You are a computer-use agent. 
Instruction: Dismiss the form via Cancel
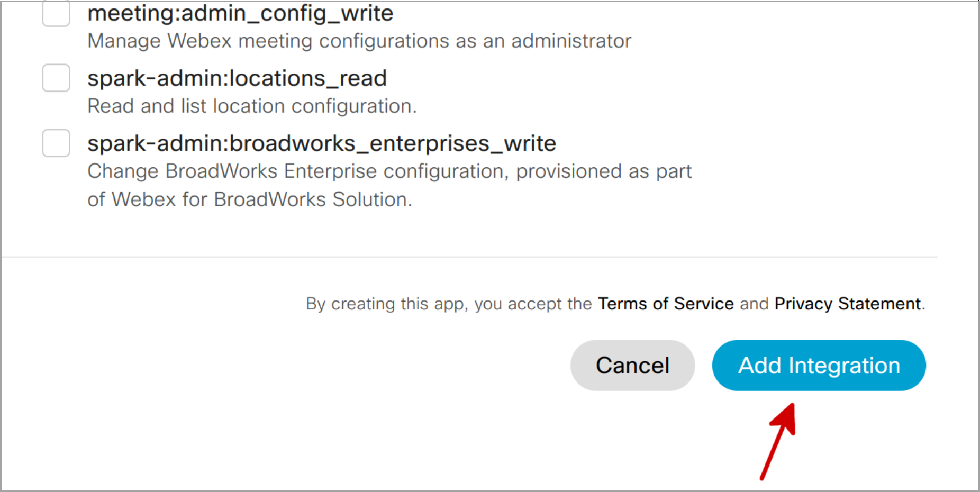tap(632, 365)
